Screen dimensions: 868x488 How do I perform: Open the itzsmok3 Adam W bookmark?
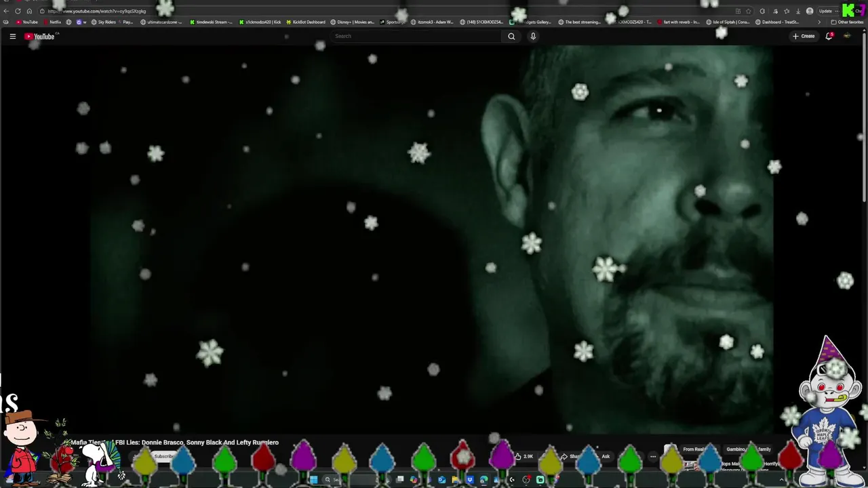click(433, 22)
